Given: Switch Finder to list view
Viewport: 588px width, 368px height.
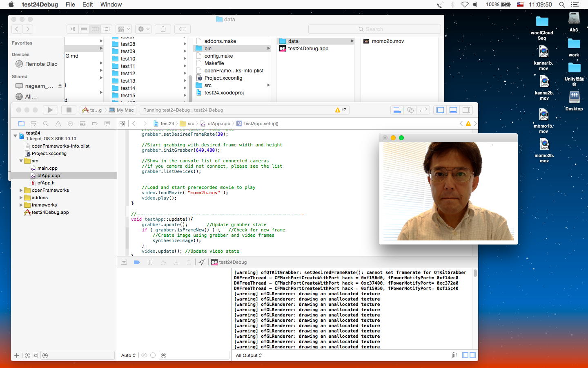Looking at the screenshot, I should point(84,29).
